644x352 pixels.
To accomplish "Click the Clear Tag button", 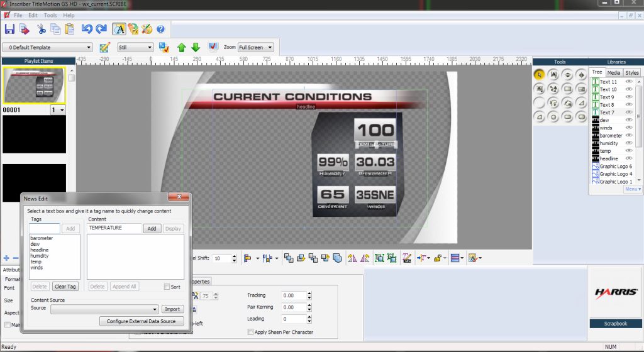I will (x=65, y=287).
